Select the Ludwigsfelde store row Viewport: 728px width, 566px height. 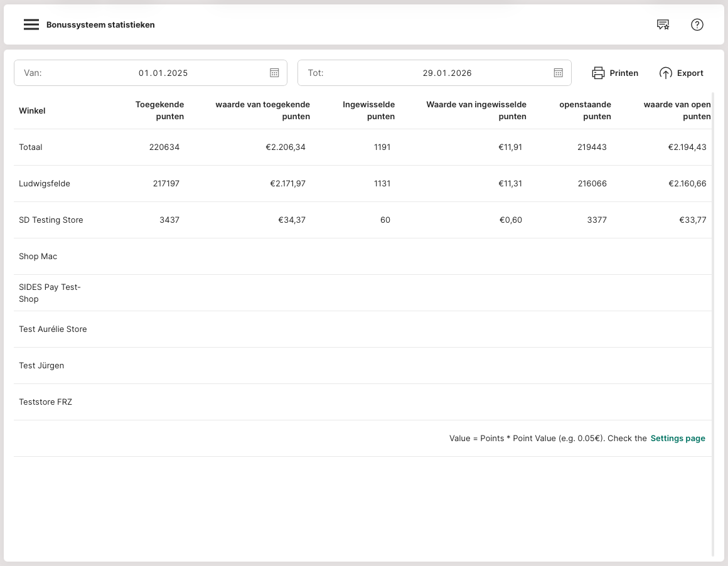point(45,184)
